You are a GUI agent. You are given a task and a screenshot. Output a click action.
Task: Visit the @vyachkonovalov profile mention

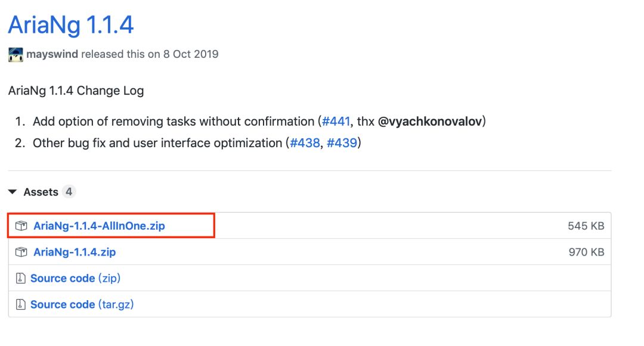click(432, 121)
